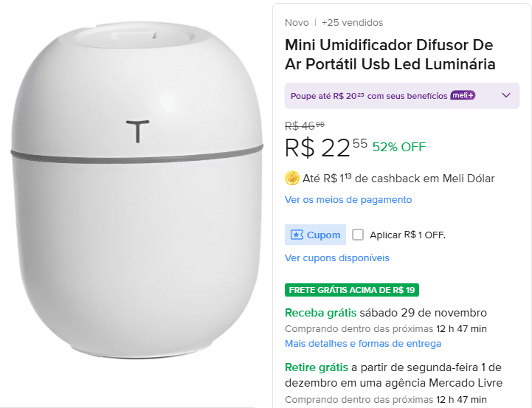This screenshot has width=532, height=408.
Task: Click the Cupom ticket star icon
Action: [x=297, y=235]
